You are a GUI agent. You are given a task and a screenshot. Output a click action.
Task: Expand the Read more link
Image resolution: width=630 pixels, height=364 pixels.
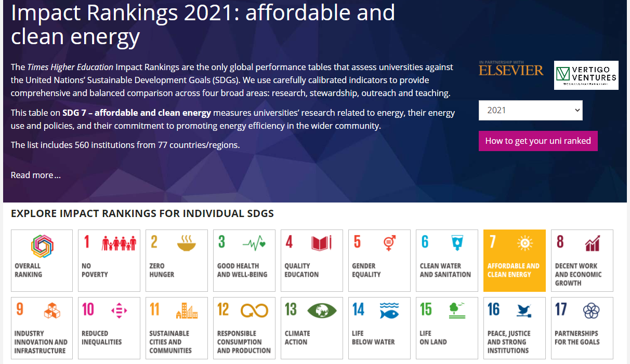[35, 175]
